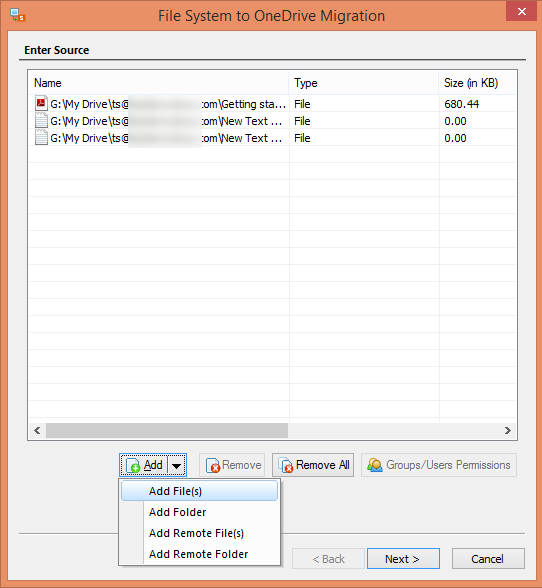Click the horizontal scrollbar thumb

pos(167,430)
